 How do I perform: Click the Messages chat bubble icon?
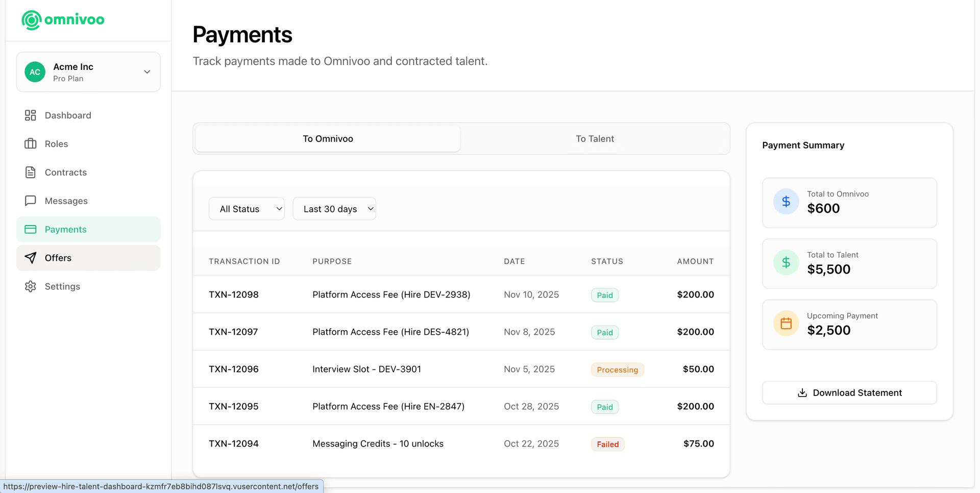click(31, 201)
